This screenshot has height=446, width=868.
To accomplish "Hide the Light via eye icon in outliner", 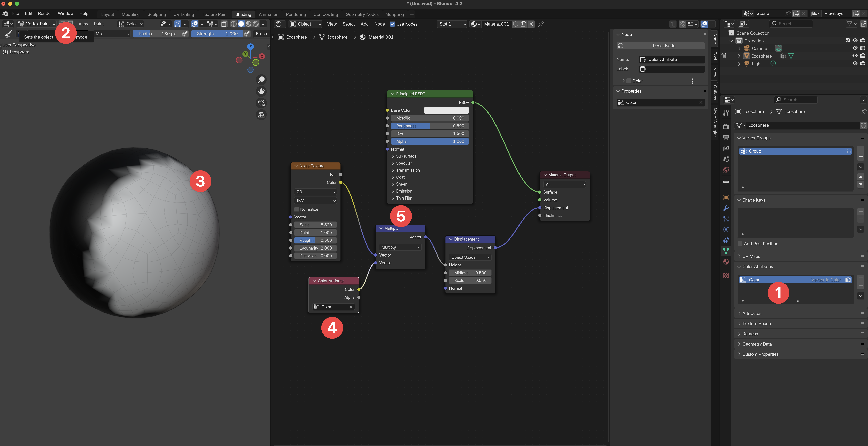I will (855, 63).
